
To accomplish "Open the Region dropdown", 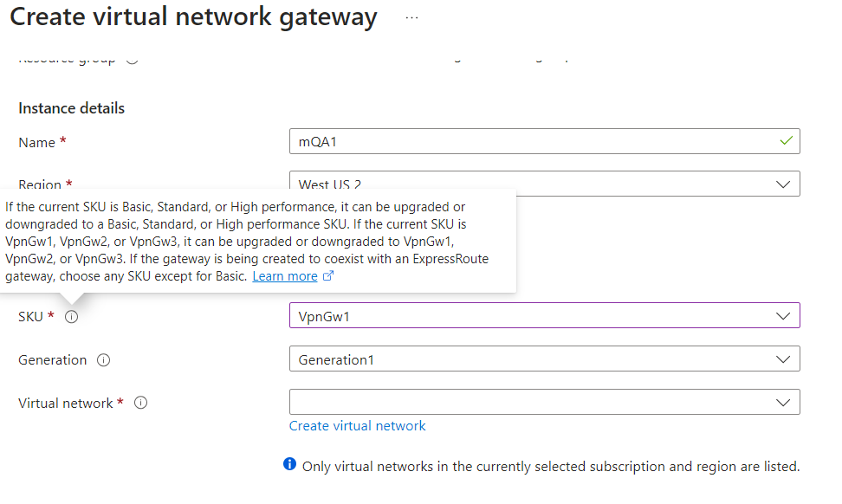I will point(784,184).
